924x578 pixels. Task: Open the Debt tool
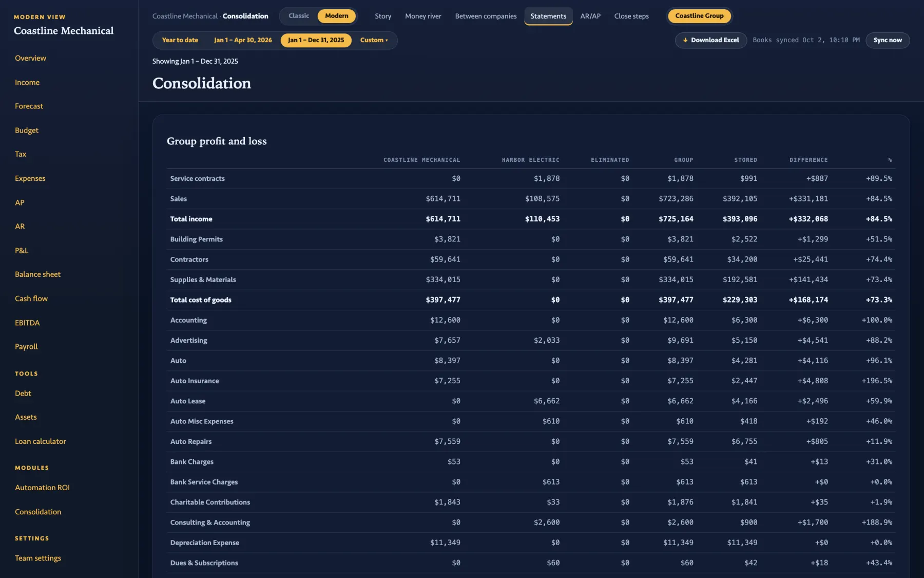pyautogui.click(x=23, y=394)
